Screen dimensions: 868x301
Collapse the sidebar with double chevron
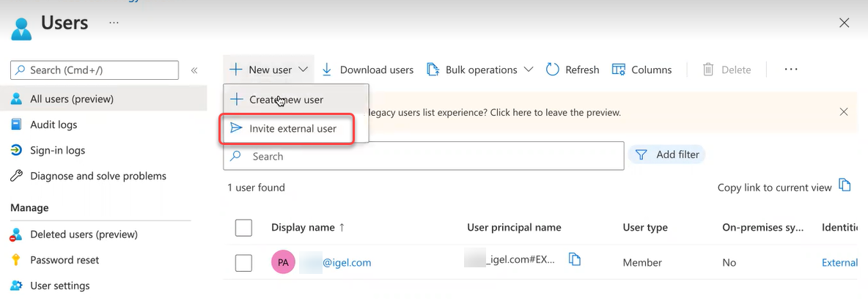click(194, 70)
